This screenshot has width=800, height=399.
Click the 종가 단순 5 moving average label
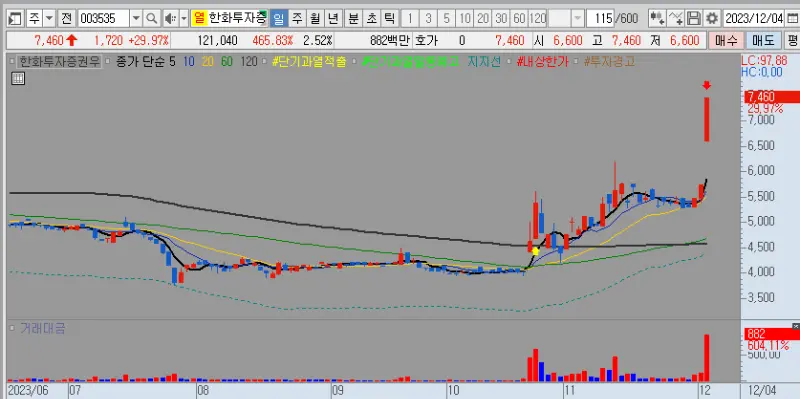[145, 62]
